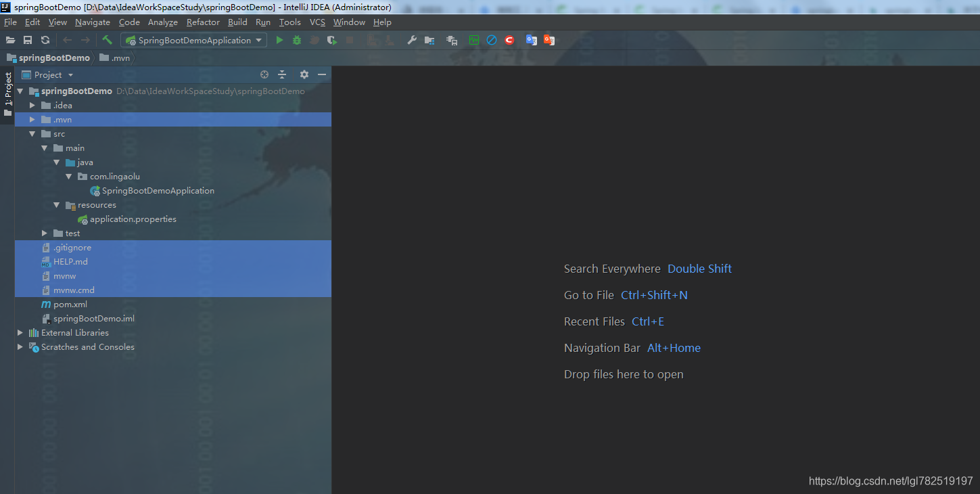Run SpringBootDemoApplication with green play icon
The image size is (980, 494).
click(x=279, y=41)
